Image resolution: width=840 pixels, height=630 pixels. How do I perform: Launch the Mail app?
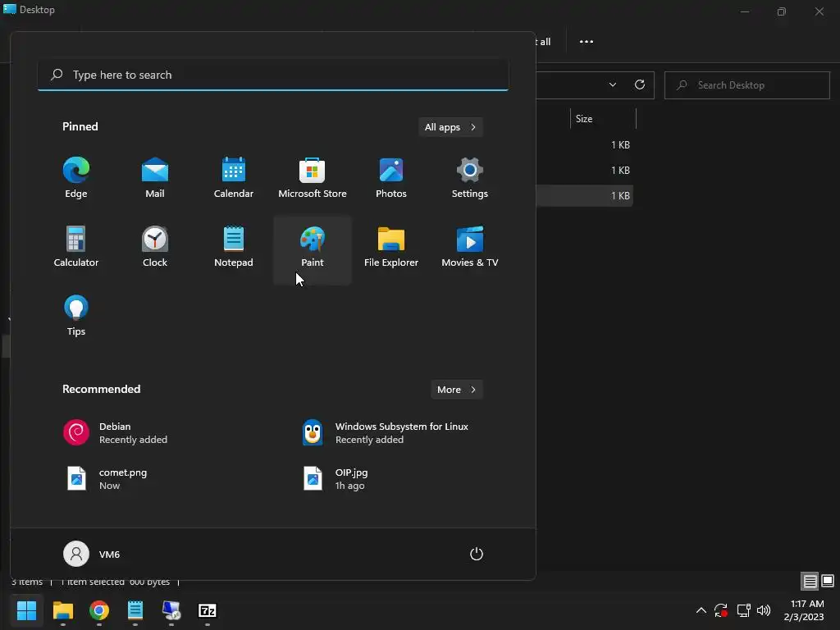[155, 178]
